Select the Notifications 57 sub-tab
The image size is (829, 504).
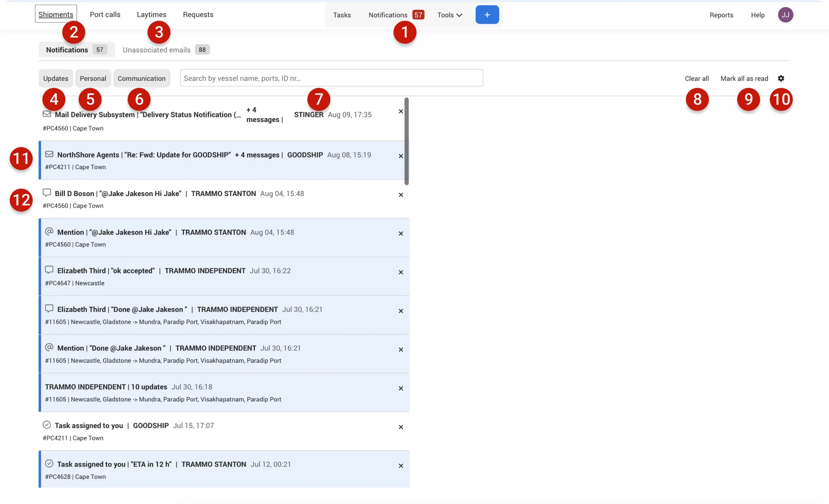[x=77, y=49]
